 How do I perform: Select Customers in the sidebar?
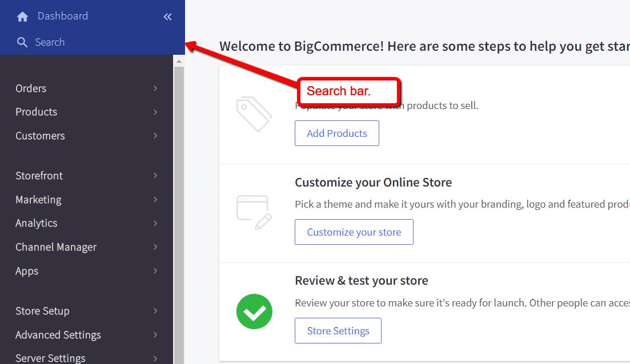pos(40,136)
